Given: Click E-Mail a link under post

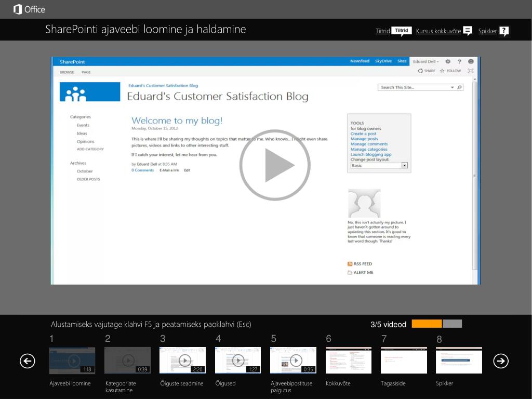Looking at the screenshot, I should [169, 170].
